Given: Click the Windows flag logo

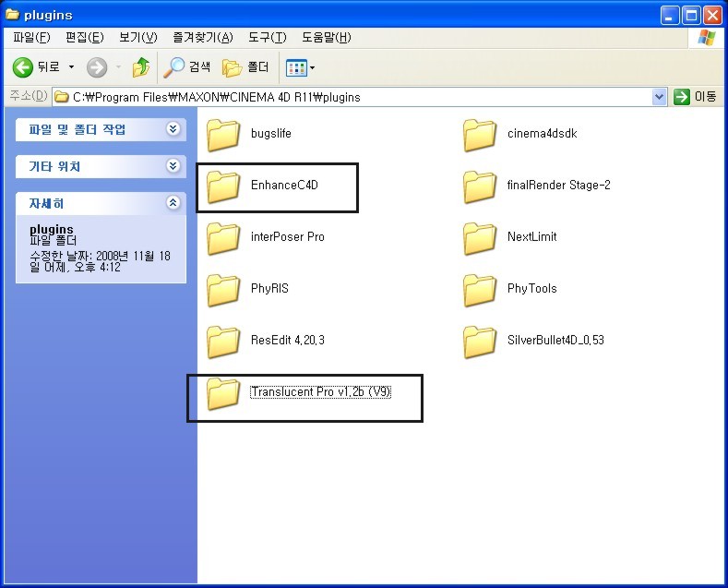Looking at the screenshot, I should coord(706,38).
